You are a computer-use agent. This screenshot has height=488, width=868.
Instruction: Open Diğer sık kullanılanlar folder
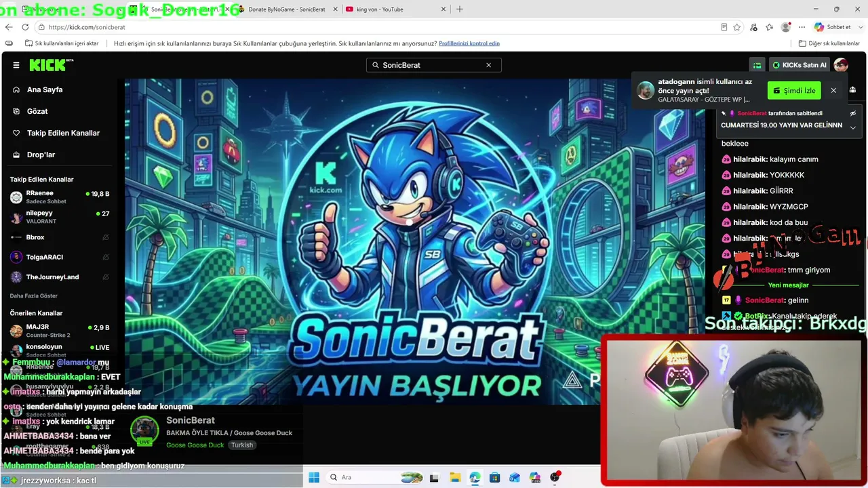[x=829, y=43]
